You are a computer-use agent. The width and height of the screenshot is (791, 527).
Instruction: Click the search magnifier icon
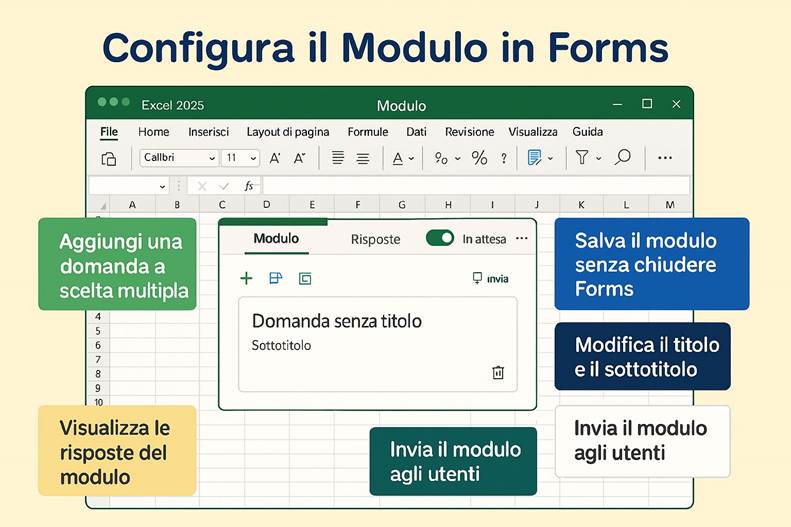click(623, 157)
